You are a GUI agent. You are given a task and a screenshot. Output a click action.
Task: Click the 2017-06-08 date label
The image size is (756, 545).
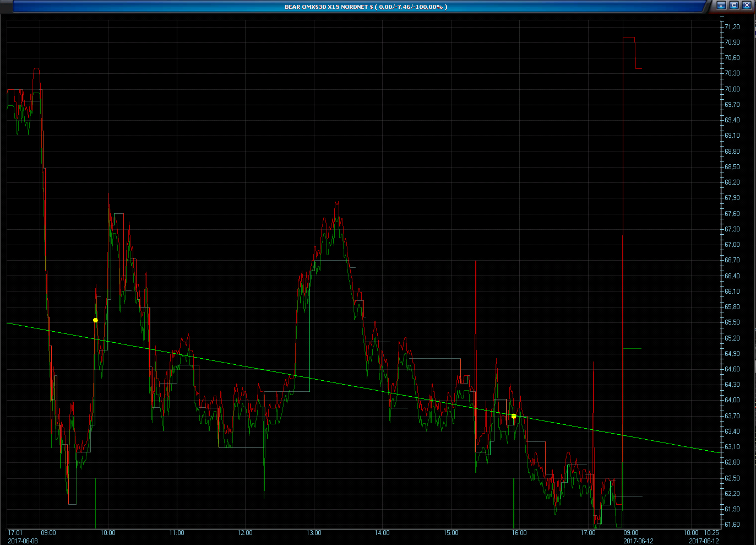22,541
